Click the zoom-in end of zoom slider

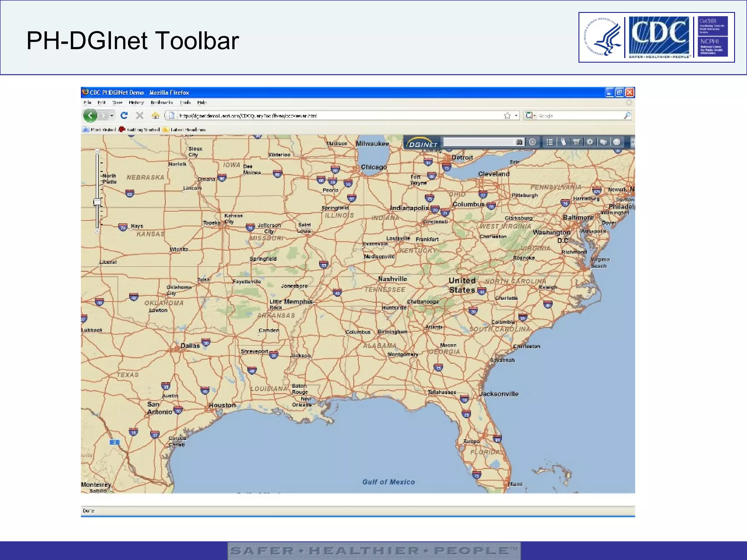(x=97, y=151)
